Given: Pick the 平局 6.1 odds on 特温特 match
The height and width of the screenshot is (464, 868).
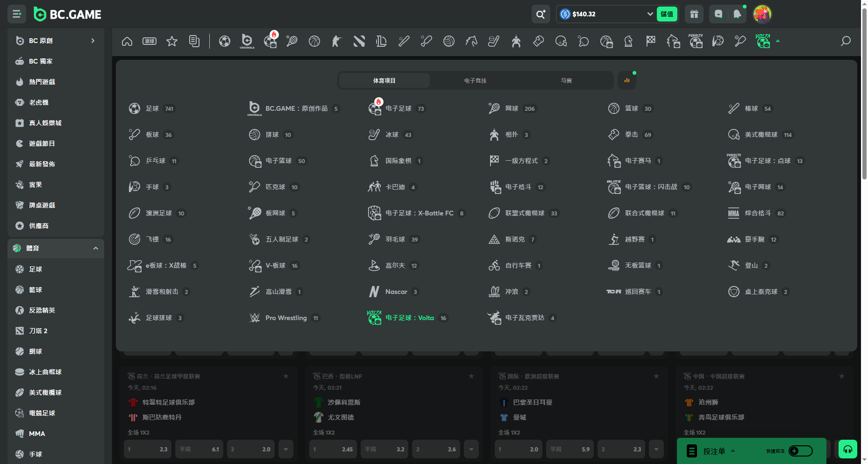Looking at the screenshot, I should pyautogui.click(x=199, y=449).
